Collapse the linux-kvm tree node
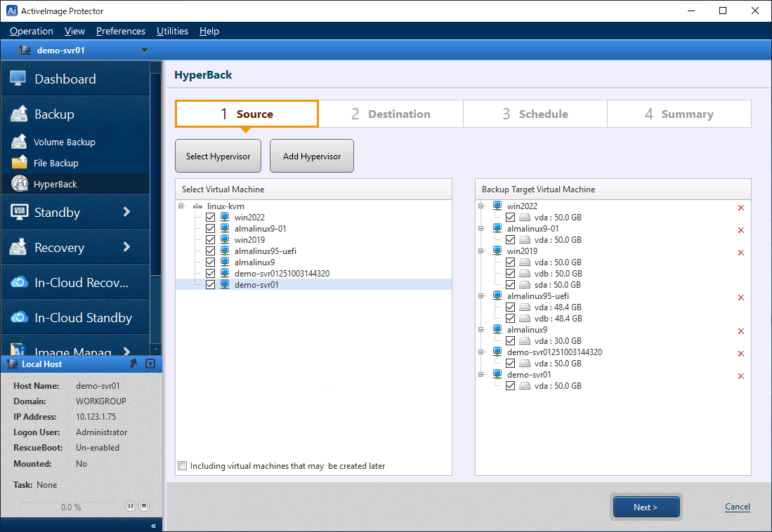Screen dimensions: 772x532 point(183,206)
